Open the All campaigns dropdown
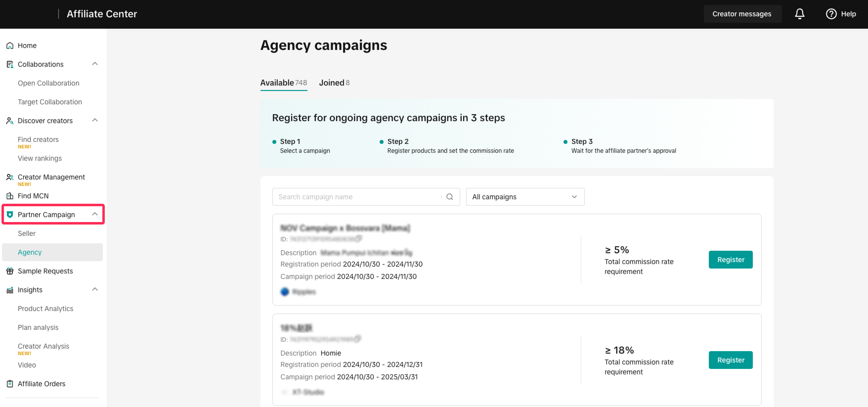The width and height of the screenshot is (868, 407). (x=525, y=197)
